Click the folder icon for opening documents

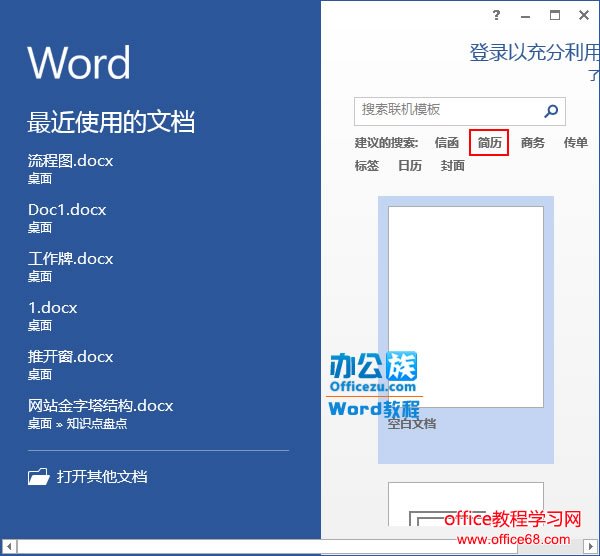click(38, 477)
